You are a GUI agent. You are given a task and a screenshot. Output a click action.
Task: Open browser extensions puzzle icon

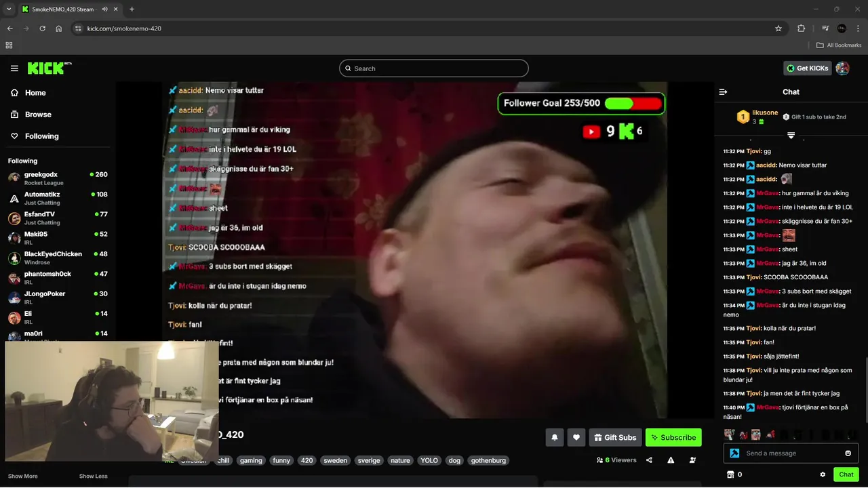coord(802,28)
